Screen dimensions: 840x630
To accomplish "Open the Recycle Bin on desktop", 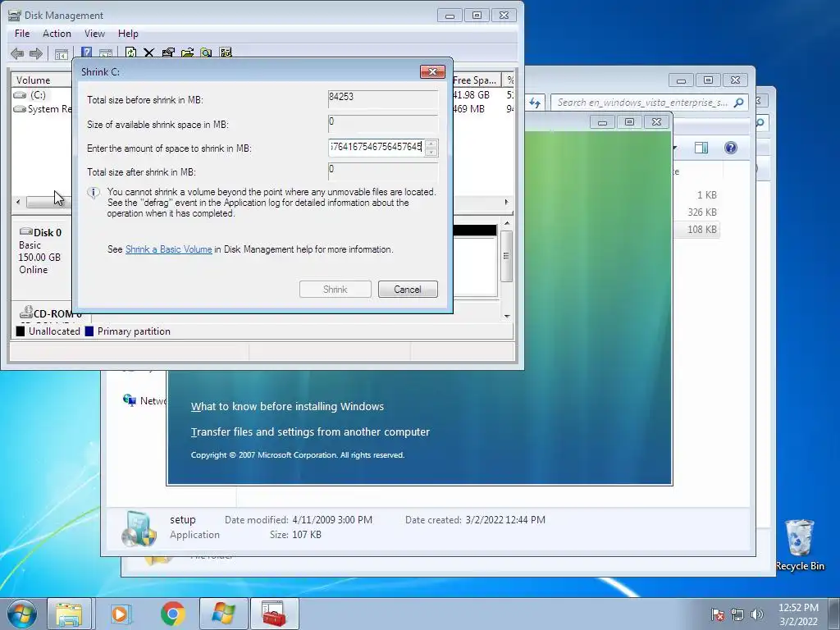I will click(799, 545).
